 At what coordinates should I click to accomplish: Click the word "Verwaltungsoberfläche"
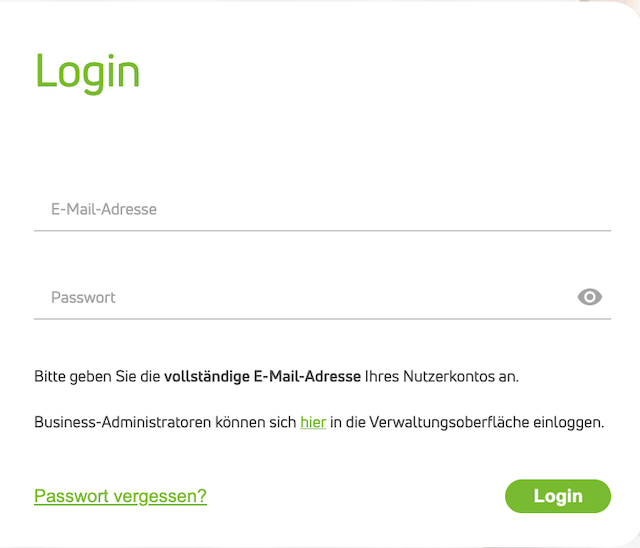447,422
